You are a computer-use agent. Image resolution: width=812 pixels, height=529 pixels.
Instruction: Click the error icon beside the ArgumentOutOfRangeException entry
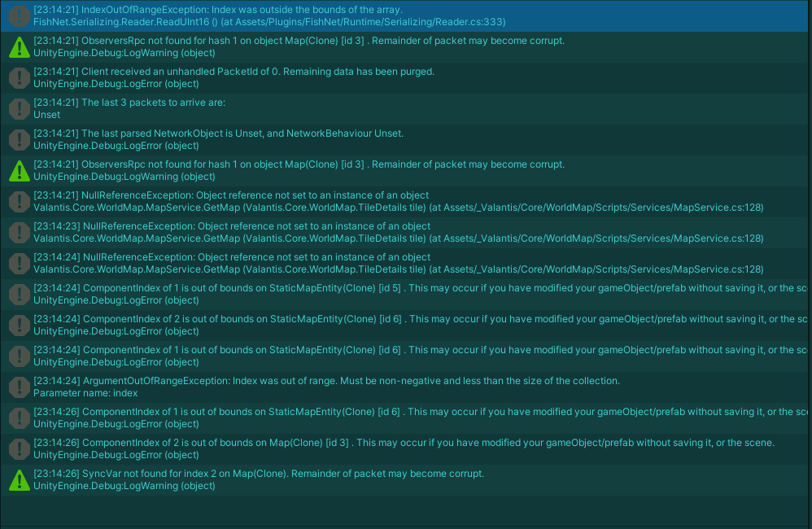(19, 387)
